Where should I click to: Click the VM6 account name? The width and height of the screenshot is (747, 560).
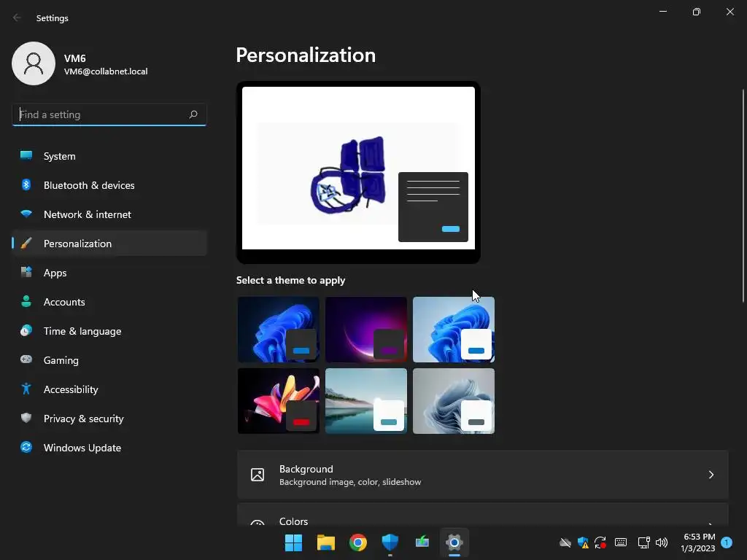tap(75, 58)
